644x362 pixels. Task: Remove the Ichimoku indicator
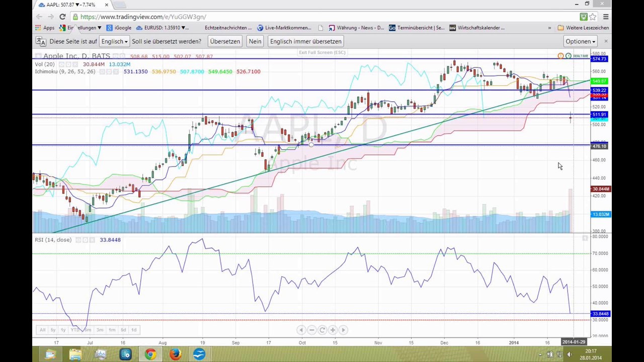point(115,71)
